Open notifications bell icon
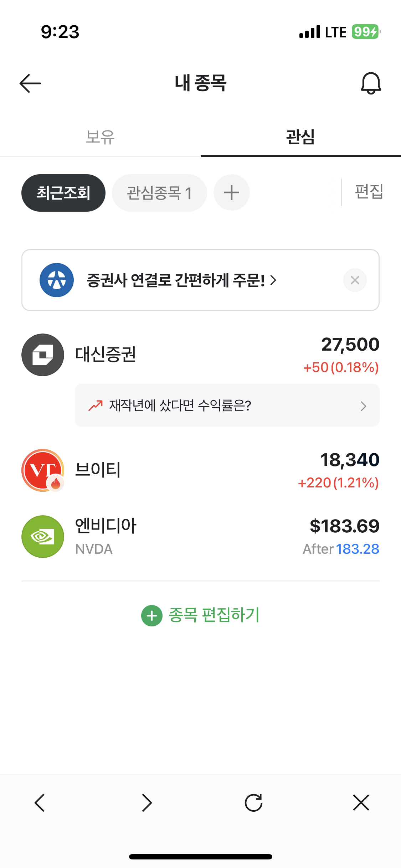Viewport: 401px width, 868px height. 371,83
